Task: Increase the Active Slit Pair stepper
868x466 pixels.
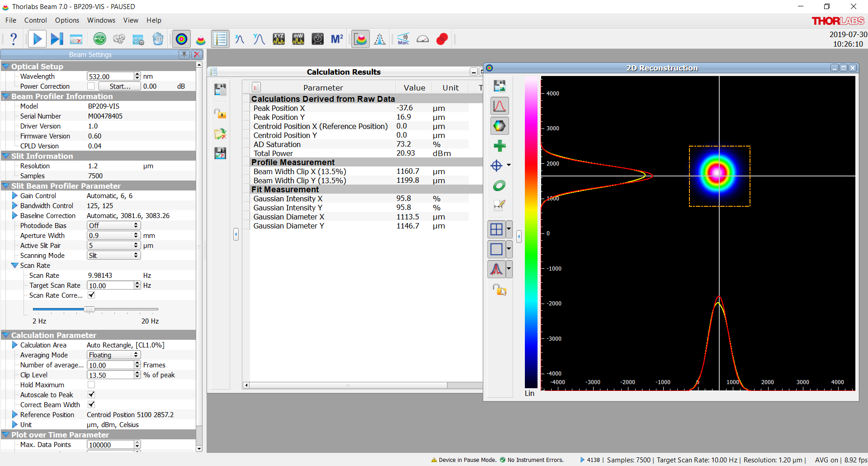Action: [x=137, y=243]
